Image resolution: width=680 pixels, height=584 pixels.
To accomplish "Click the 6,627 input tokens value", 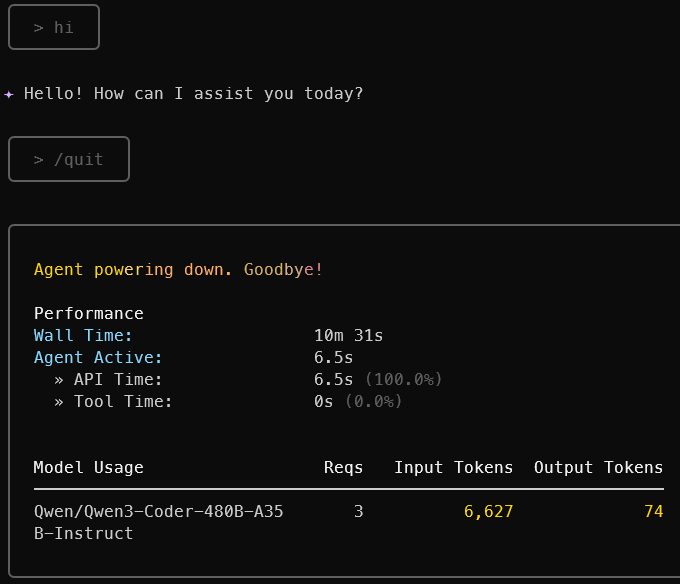I will coord(488,512).
